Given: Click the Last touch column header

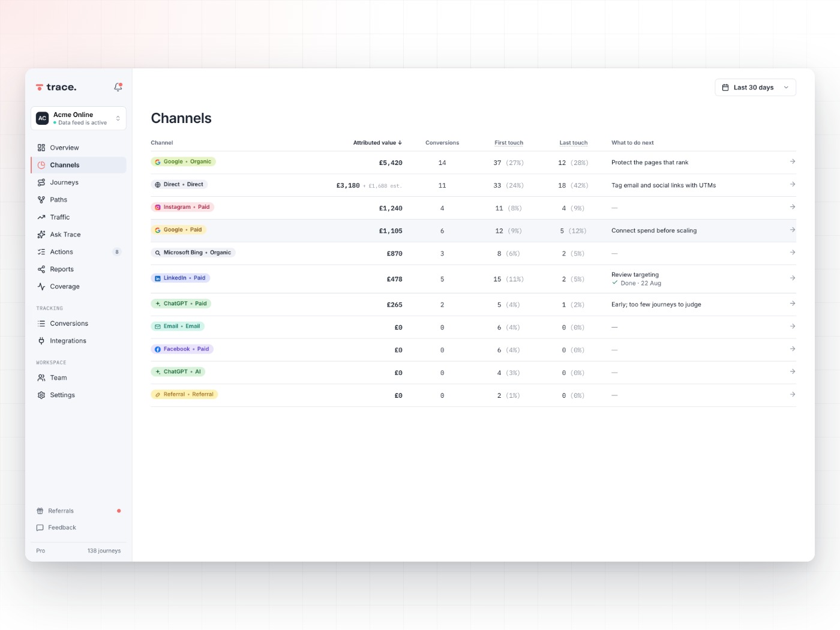Looking at the screenshot, I should click(x=574, y=143).
